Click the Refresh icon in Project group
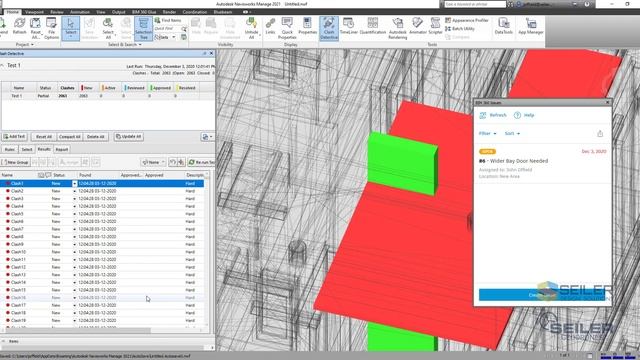 [19, 27]
